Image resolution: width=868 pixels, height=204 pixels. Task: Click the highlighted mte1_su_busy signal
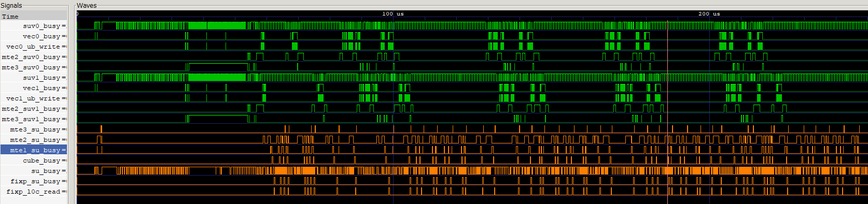[x=34, y=150]
